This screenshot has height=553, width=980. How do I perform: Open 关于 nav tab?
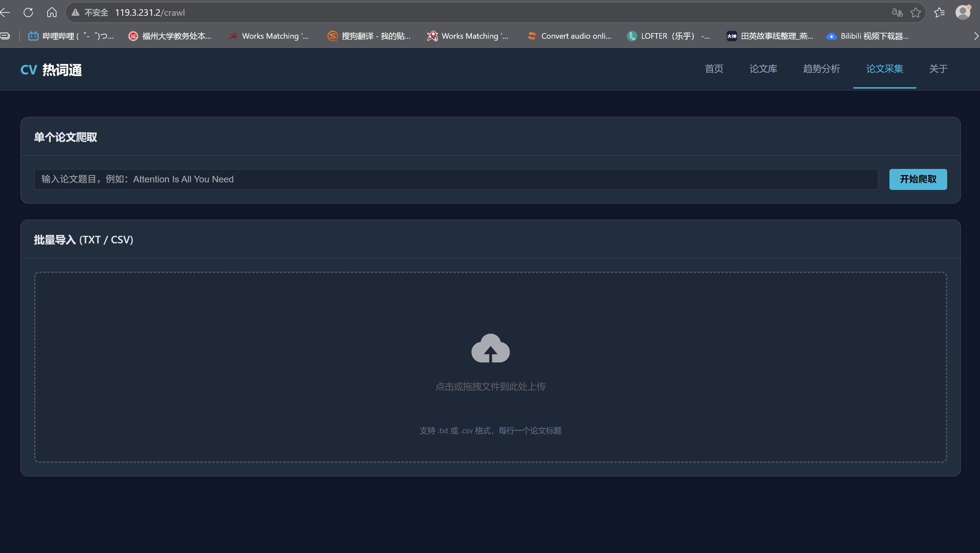938,69
